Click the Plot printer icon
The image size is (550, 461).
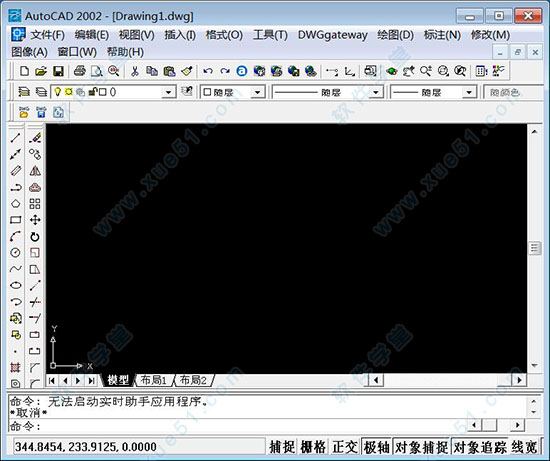pyautogui.click(x=80, y=71)
